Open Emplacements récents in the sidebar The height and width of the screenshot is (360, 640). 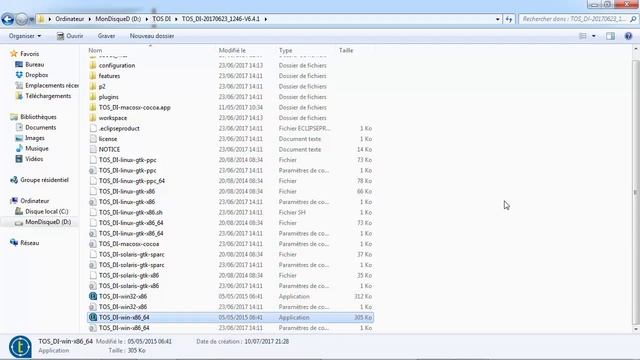pos(47,86)
